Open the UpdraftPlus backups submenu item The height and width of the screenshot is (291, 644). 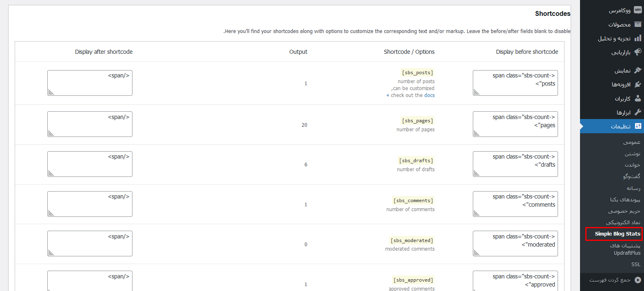point(625,249)
